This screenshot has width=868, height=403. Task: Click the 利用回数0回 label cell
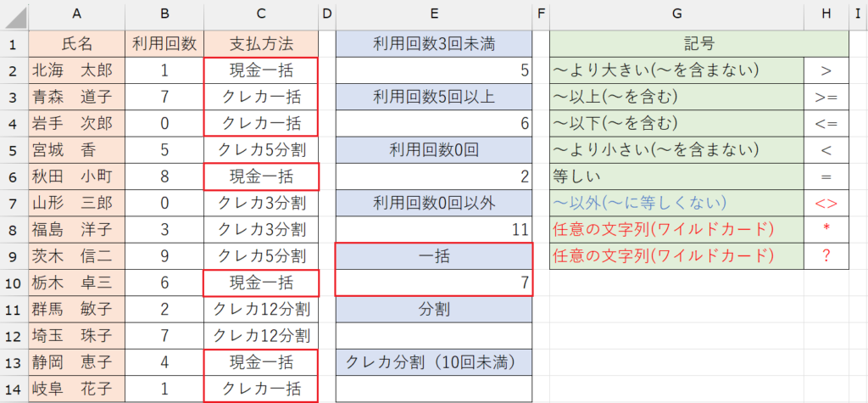tap(434, 149)
